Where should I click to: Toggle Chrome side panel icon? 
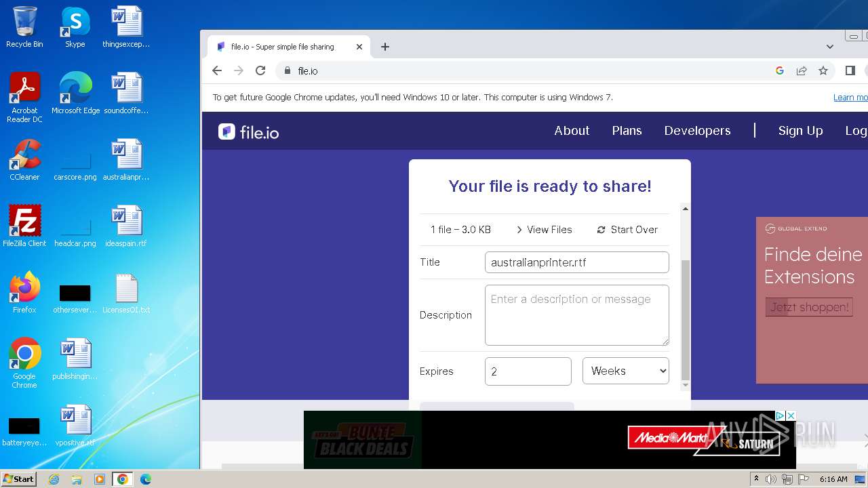pyautogui.click(x=850, y=70)
